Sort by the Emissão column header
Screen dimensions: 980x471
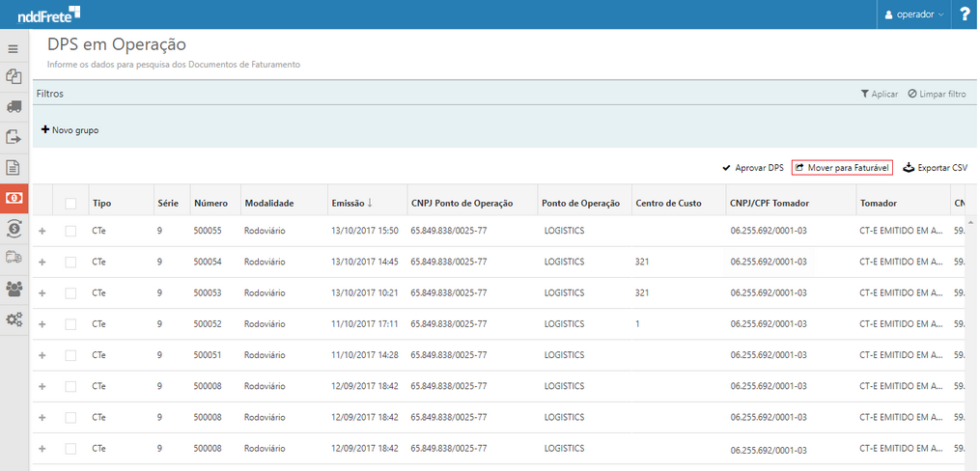[x=351, y=204]
